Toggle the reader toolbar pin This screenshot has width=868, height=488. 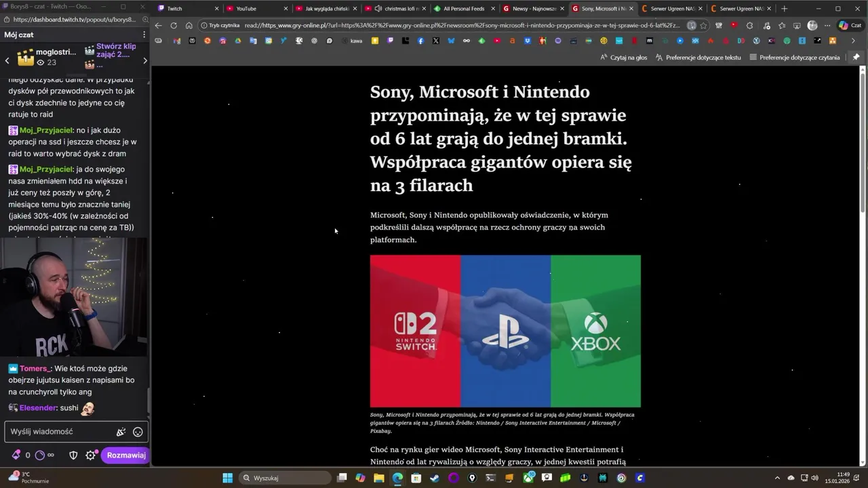tap(856, 58)
